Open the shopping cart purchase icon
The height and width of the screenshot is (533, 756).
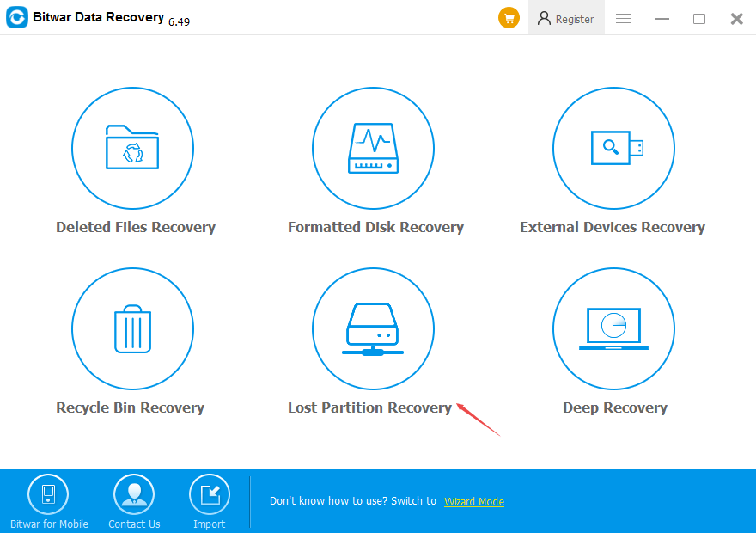509,18
